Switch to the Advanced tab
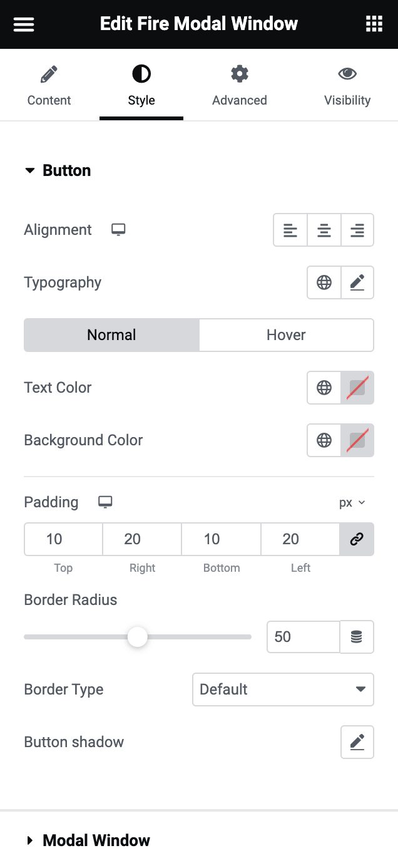This screenshot has height=868, width=398. click(239, 85)
